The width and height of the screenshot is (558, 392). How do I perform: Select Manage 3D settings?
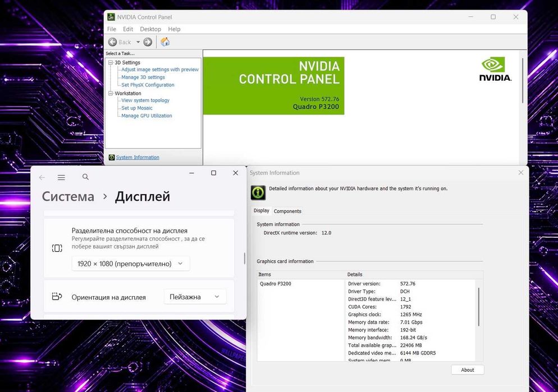pyautogui.click(x=143, y=77)
